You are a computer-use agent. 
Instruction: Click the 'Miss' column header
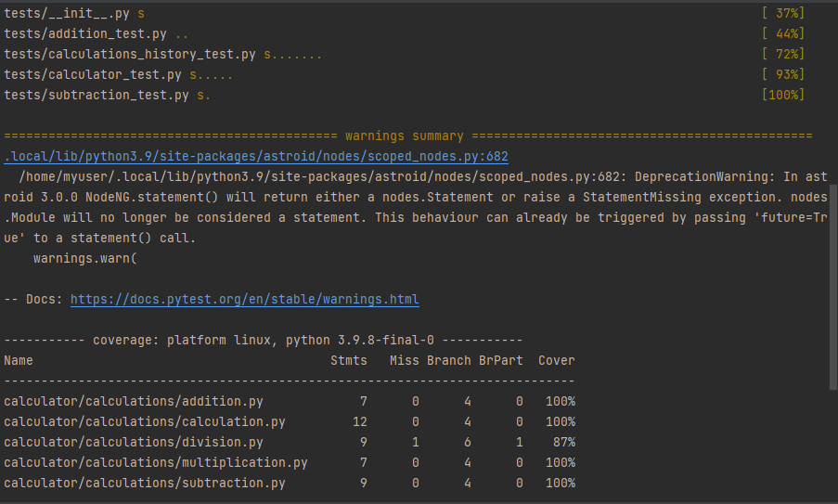tap(404, 360)
